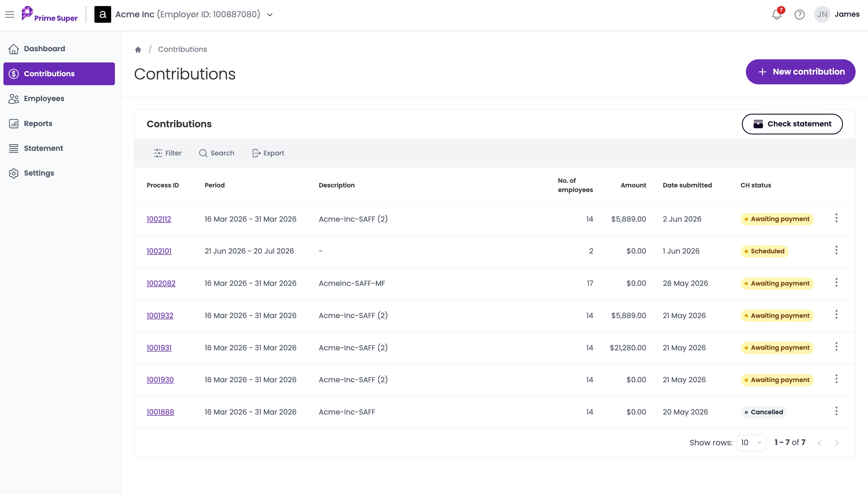The image size is (868, 494).
Task: Click the Check statement button
Action: point(792,124)
